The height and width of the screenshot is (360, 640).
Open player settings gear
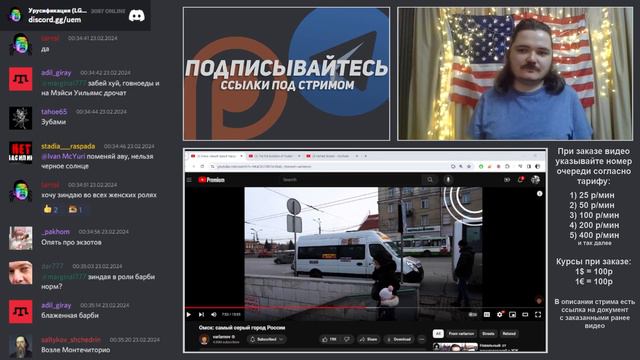pos(500,314)
